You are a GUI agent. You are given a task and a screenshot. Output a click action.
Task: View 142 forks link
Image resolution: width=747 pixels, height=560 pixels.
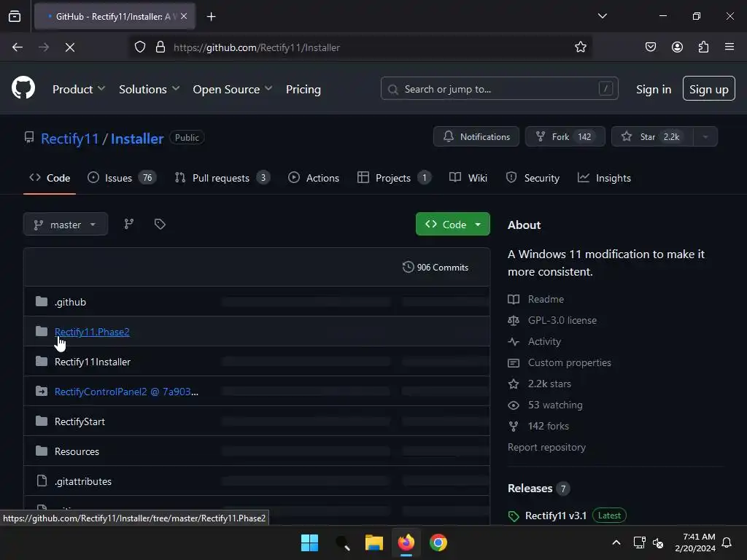[x=538, y=426]
